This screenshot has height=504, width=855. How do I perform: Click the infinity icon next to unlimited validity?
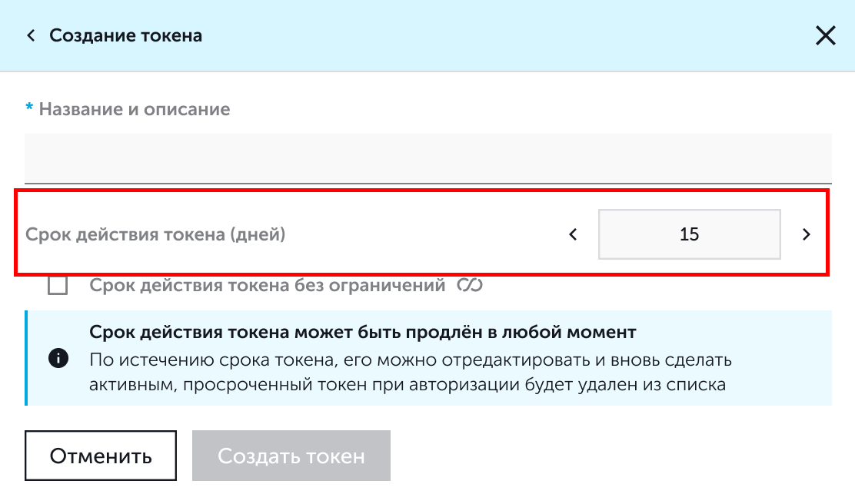tap(470, 285)
